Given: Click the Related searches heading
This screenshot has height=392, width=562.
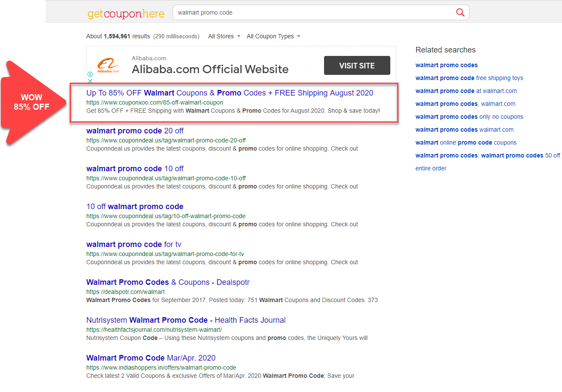Looking at the screenshot, I should point(445,50).
